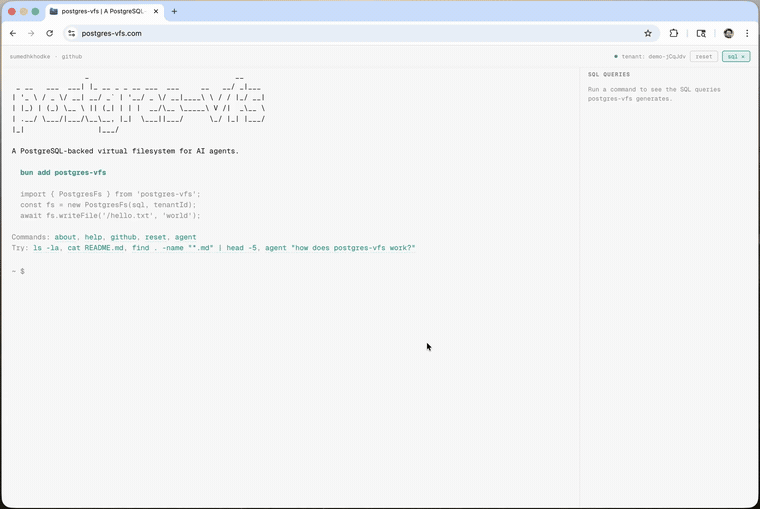The height and width of the screenshot is (509, 760).
Task: Open a new browser tab
Action: [174, 11]
